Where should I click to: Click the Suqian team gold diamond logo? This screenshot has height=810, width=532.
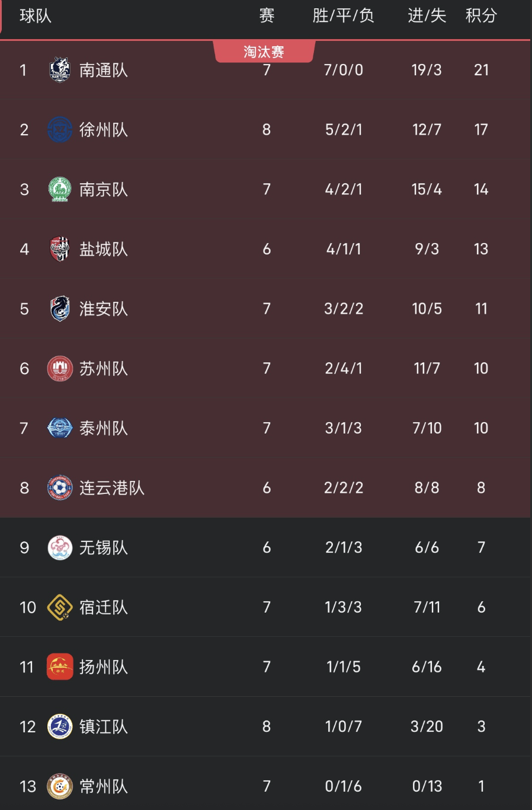point(60,607)
